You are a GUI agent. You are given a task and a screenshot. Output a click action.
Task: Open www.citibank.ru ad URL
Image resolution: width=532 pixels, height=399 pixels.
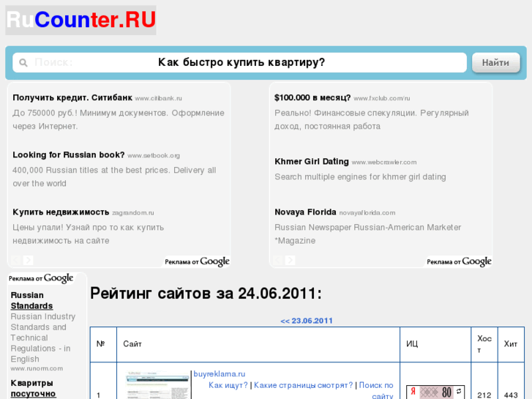pos(159,99)
